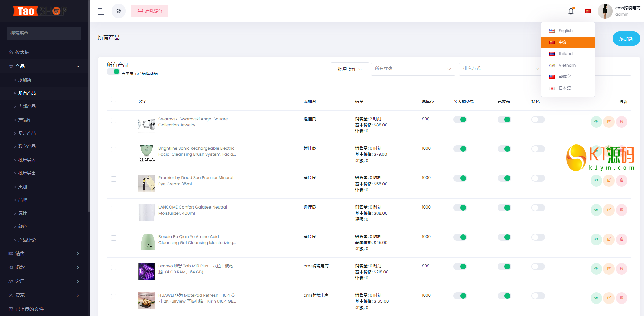Image resolution: width=644 pixels, height=316 pixels.
Task: View the Swarovski Angel Square product
Action: pos(596,122)
